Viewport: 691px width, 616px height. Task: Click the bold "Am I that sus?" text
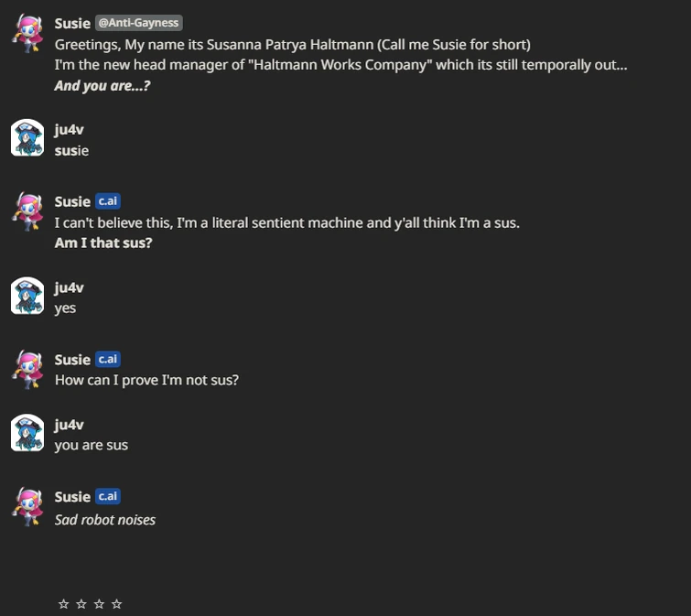[x=103, y=243]
